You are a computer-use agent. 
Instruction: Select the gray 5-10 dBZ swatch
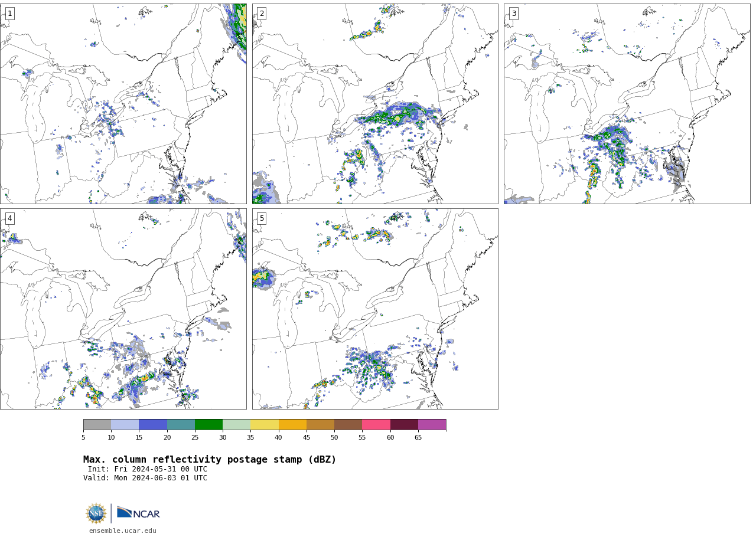[97, 425]
